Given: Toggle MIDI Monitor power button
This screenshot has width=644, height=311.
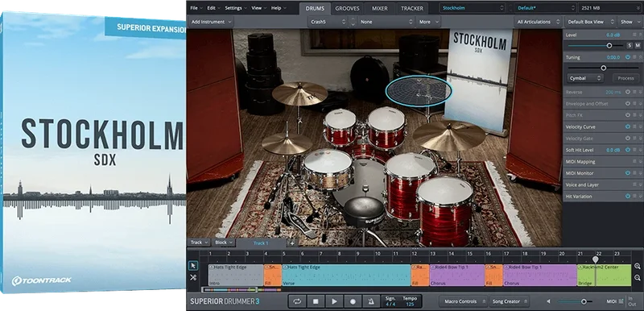Looking at the screenshot, I should click(x=628, y=173).
